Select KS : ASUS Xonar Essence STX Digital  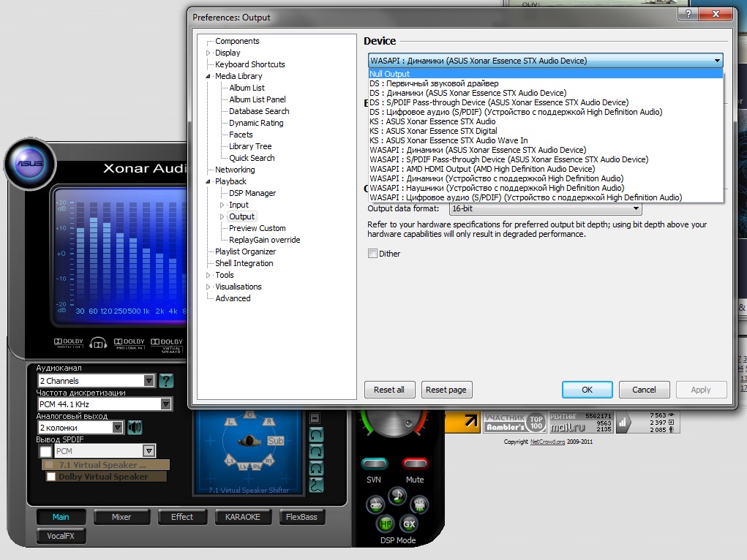click(546, 131)
